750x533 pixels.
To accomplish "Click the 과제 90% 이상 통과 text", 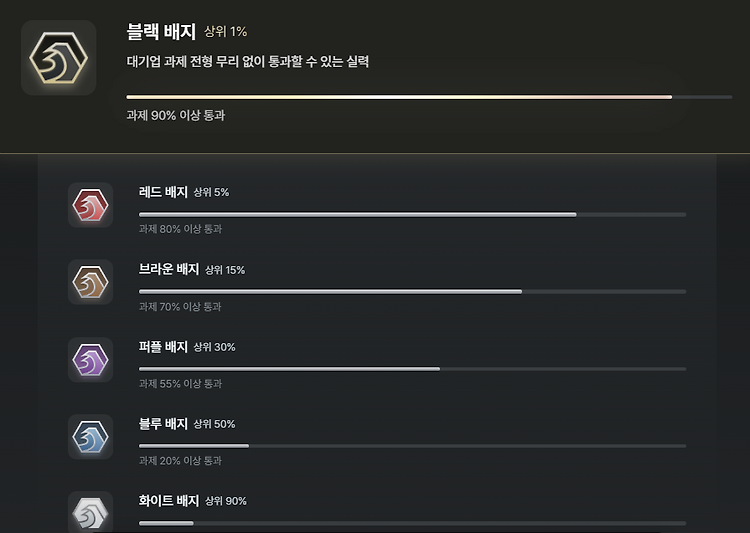I will pyautogui.click(x=176, y=115).
